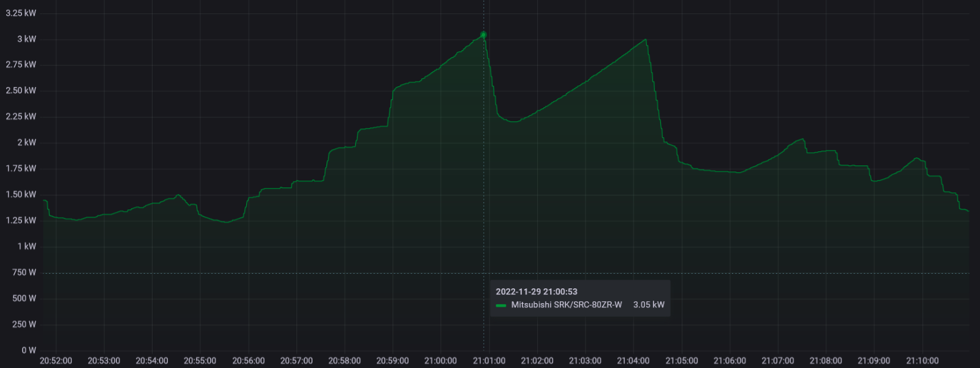The width and height of the screenshot is (980, 368).
Task: Click the 21:08:00 time axis label
Action: [826, 361]
